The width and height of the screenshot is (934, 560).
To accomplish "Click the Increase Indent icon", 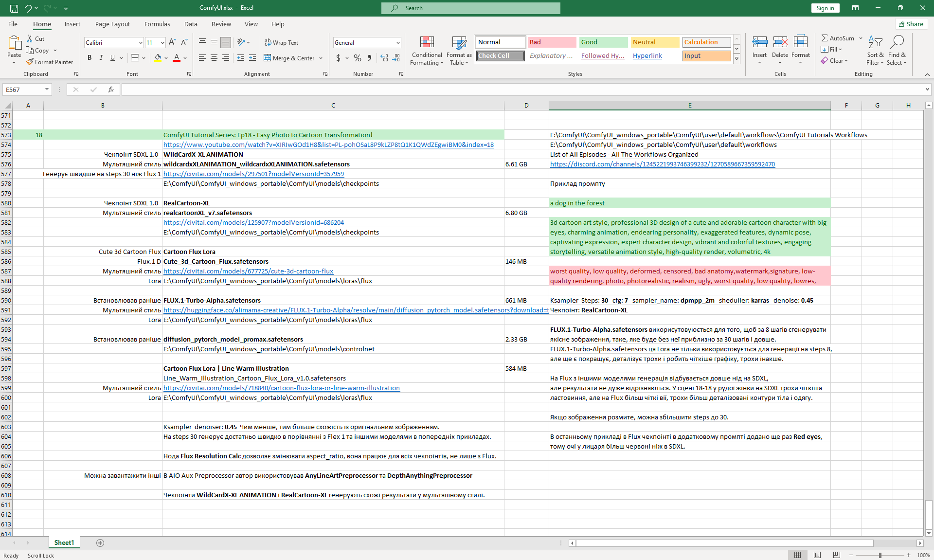I will tap(252, 58).
